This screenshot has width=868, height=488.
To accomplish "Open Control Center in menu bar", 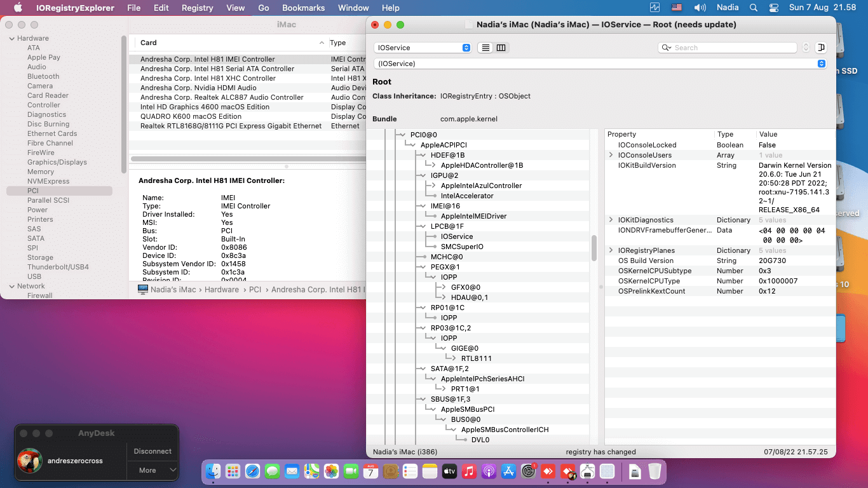I will (x=773, y=8).
